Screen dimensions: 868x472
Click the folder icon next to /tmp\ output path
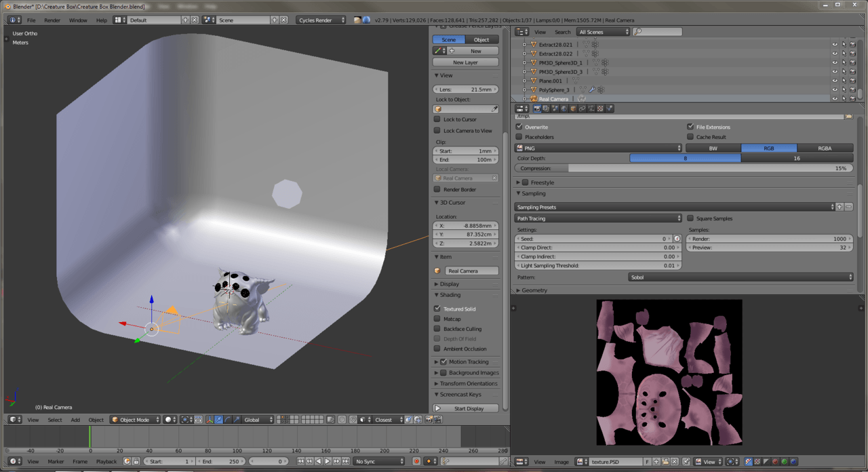(x=848, y=117)
